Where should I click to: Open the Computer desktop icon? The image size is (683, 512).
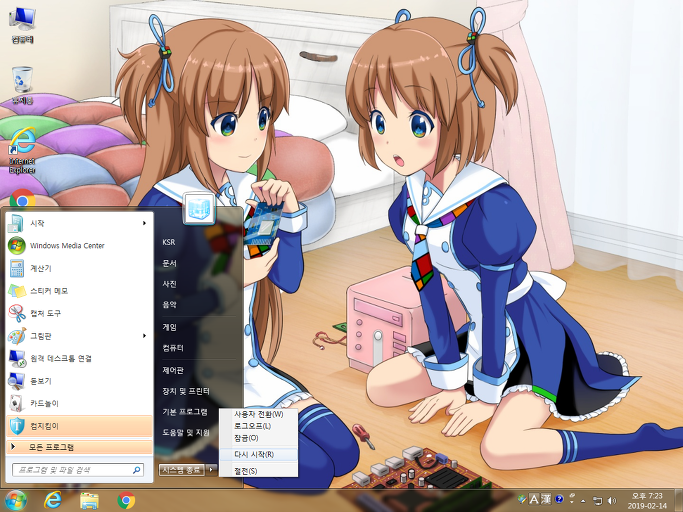click(22, 25)
